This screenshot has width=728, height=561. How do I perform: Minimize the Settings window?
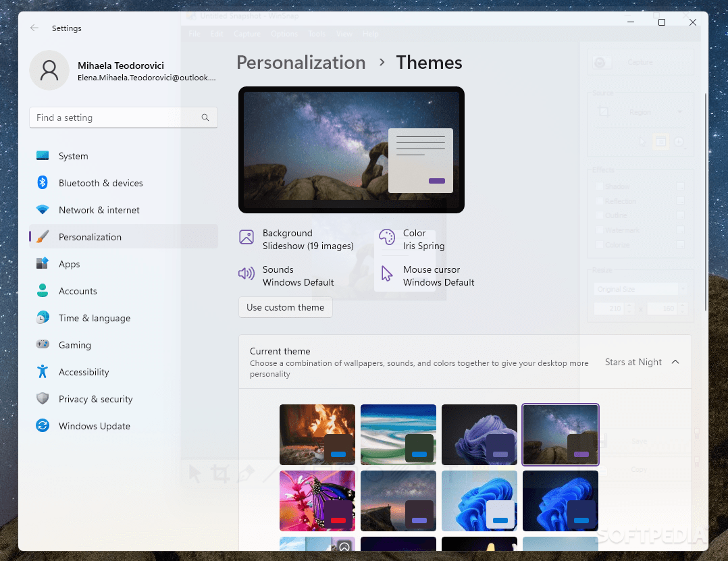[631, 22]
